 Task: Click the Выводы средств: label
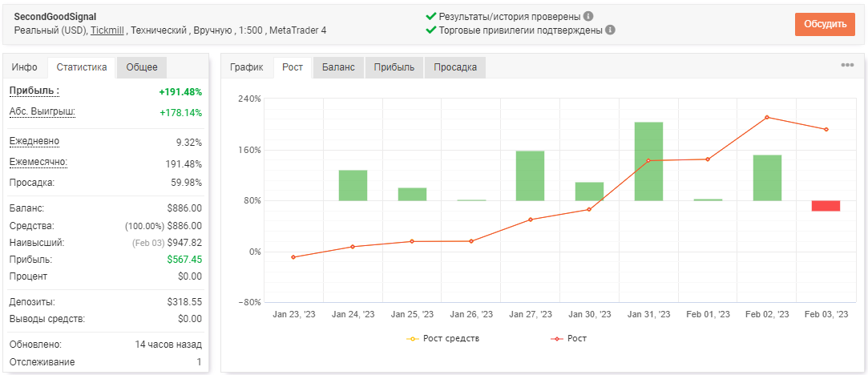[x=47, y=319]
